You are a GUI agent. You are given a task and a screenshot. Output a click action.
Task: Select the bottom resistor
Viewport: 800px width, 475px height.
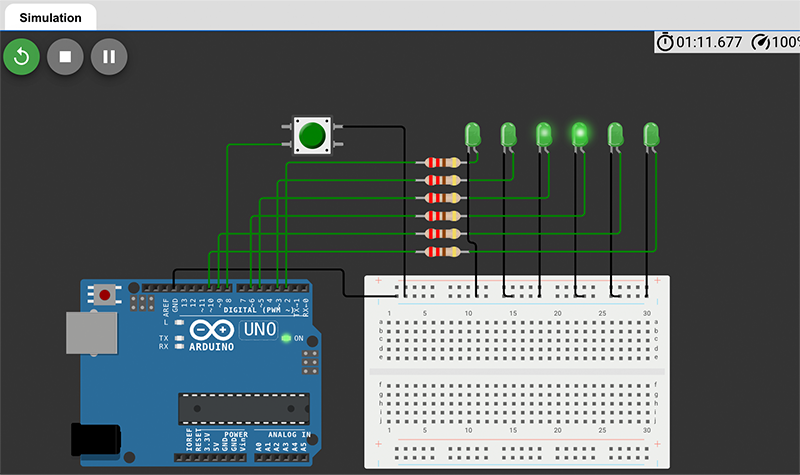point(442,252)
